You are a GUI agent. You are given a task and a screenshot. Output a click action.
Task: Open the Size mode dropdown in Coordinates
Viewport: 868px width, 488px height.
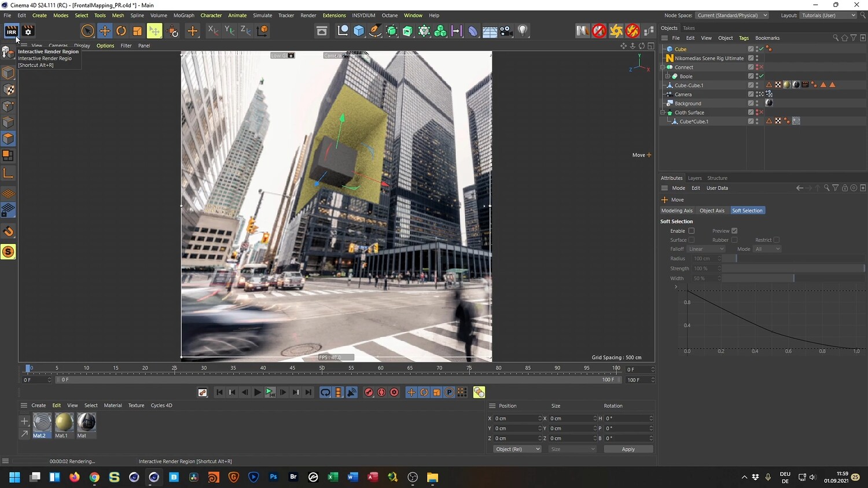(572, 449)
